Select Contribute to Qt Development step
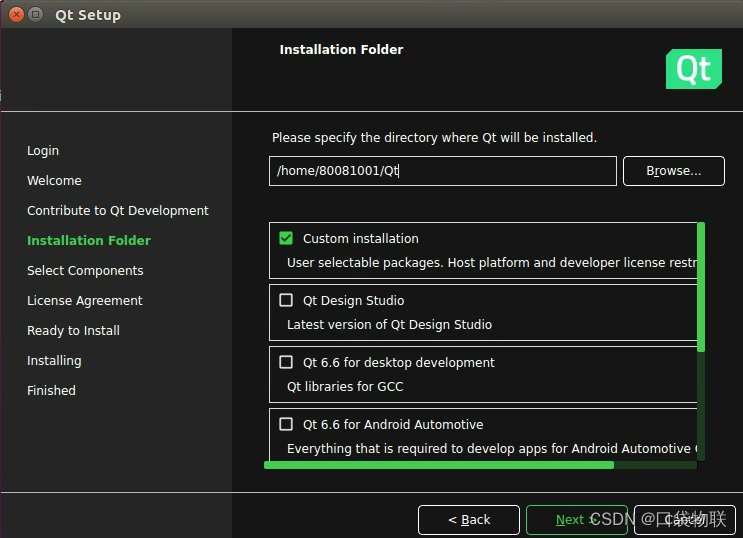Image resolution: width=743 pixels, height=538 pixels. tap(118, 210)
